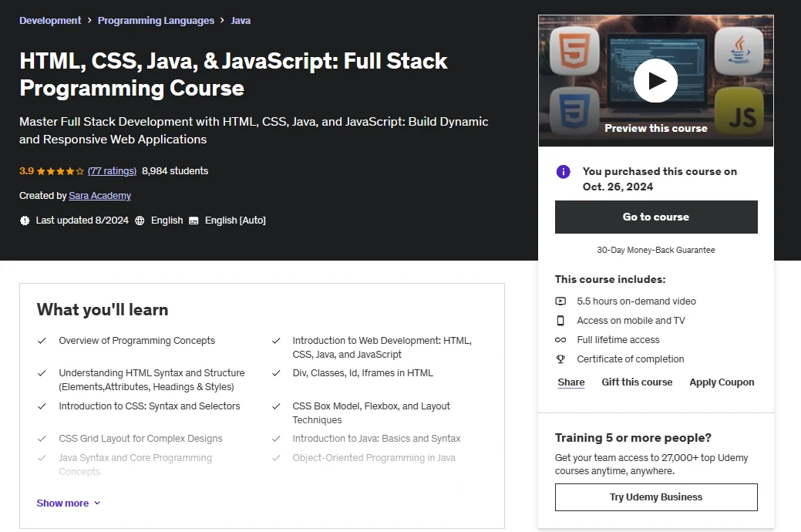This screenshot has width=801, height=532.
Task: Open the Development breadcrumb
Action: tap(50, 21)
